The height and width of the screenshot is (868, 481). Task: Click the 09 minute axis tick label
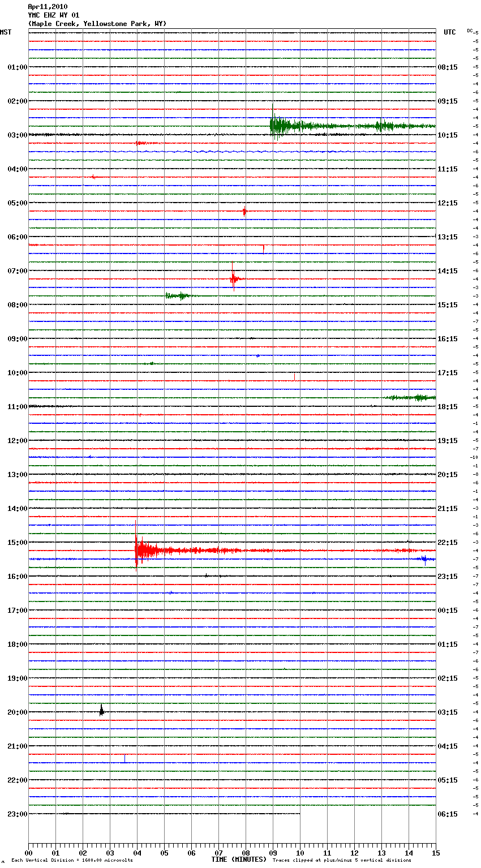click(x=273, y=853)
